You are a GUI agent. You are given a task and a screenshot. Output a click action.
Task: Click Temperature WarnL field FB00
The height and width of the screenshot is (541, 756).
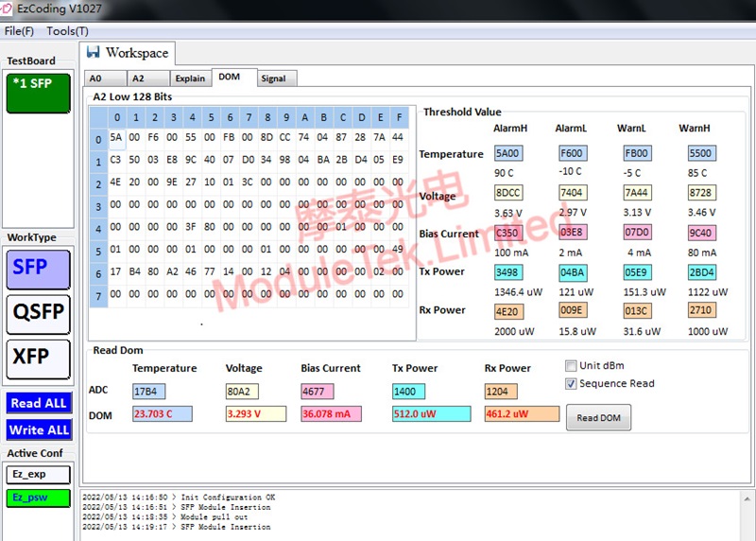tap(637, 153)
